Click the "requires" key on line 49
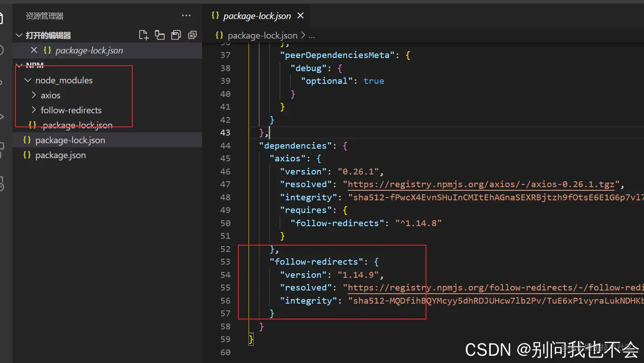 pyautogui.click(x=306, y=210)
